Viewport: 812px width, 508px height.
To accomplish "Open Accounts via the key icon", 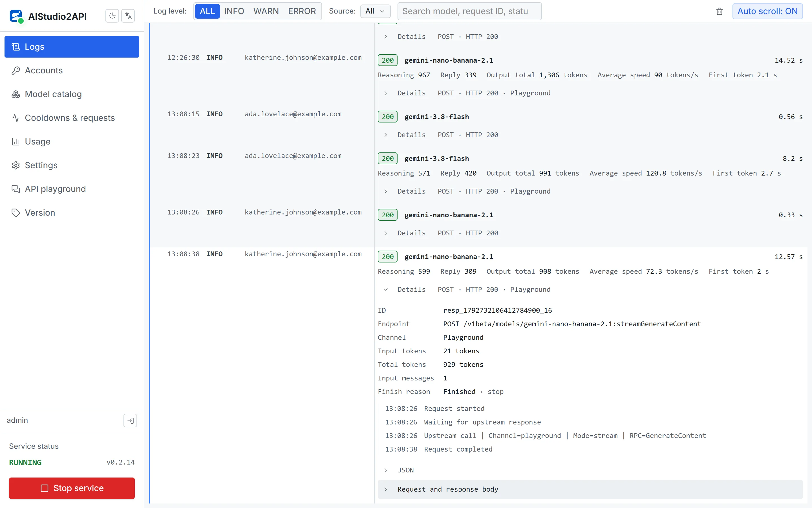I will point(72,71).
